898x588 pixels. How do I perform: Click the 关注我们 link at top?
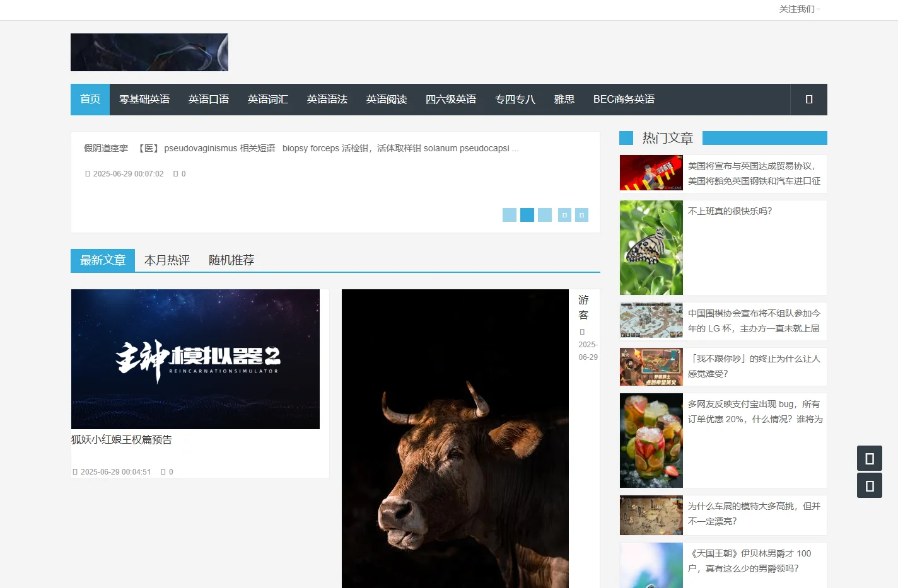tap(797, 9)
